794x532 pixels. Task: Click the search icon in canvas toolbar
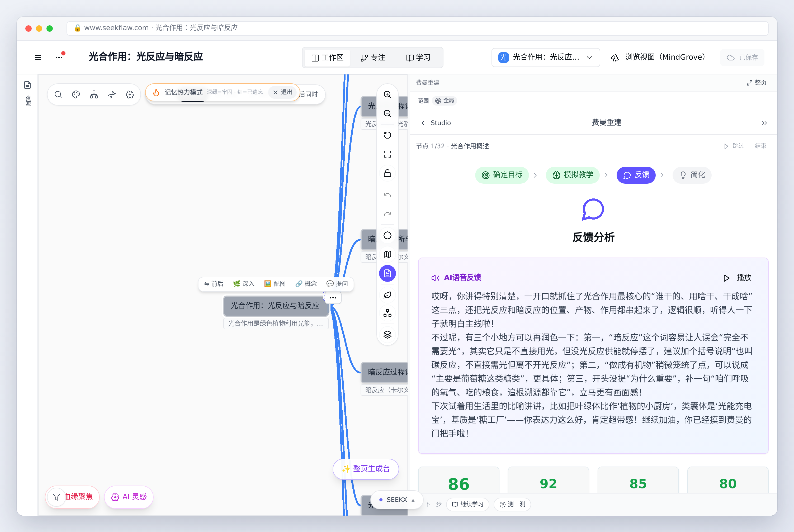pos(58,94)
